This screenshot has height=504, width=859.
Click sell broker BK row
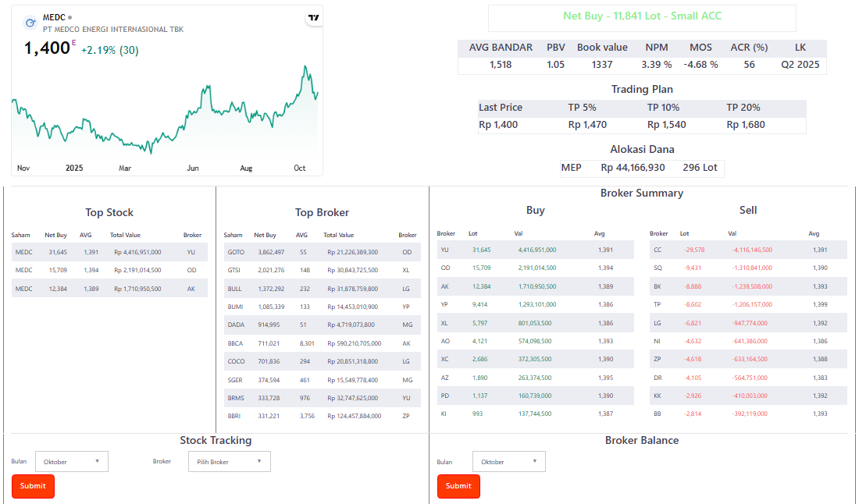[748, 286]
